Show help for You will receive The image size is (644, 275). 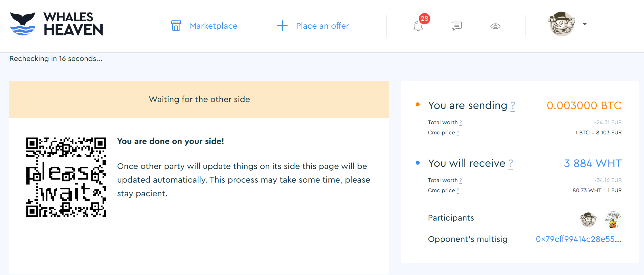pyautogui.click(x=511, y=164)
